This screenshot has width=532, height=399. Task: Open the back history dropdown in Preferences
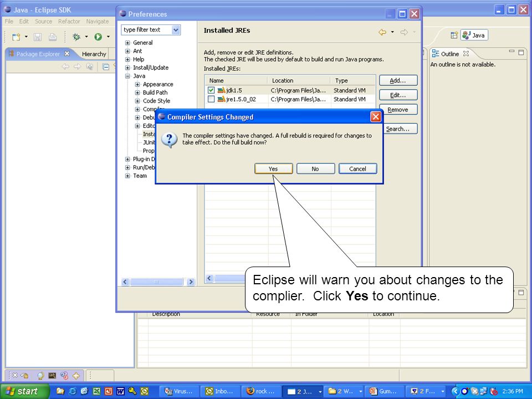tap(392, 32)
